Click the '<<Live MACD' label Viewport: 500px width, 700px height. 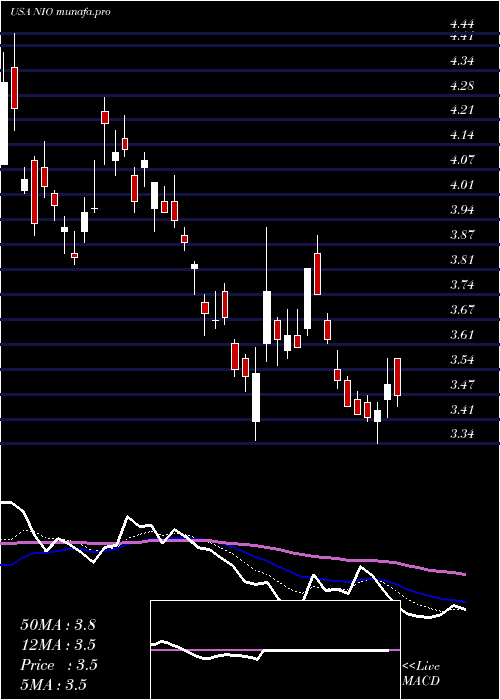coord(421,674)
